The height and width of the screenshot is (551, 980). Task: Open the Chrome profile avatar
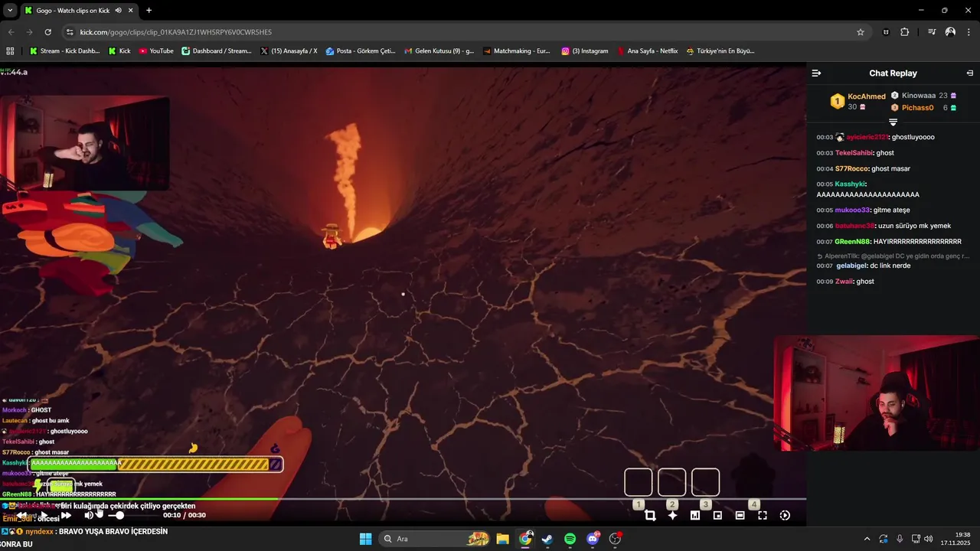950,32
